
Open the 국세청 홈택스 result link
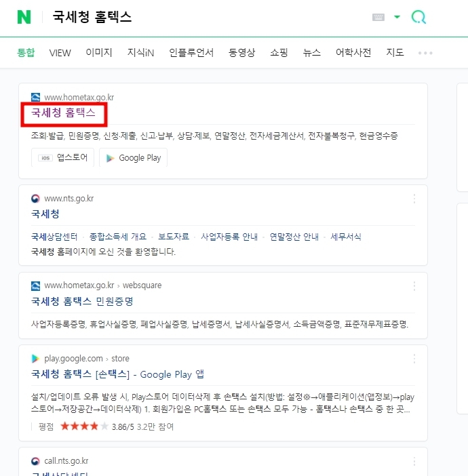point(64,113)
